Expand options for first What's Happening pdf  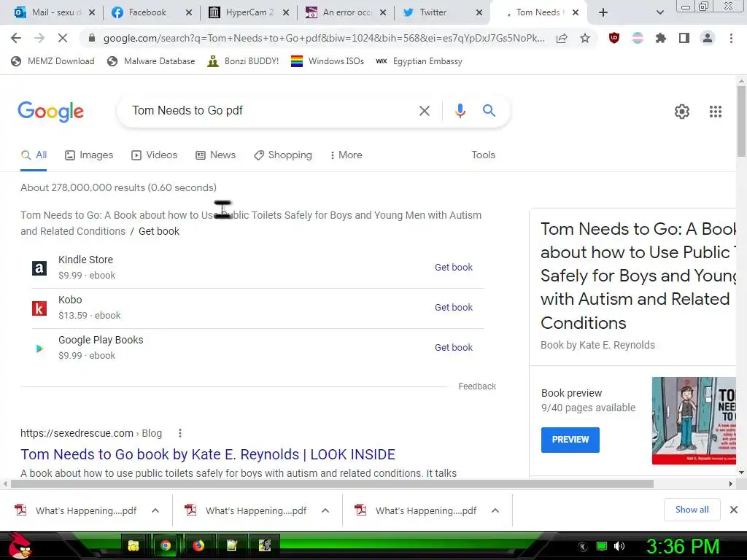coord(155,510)
